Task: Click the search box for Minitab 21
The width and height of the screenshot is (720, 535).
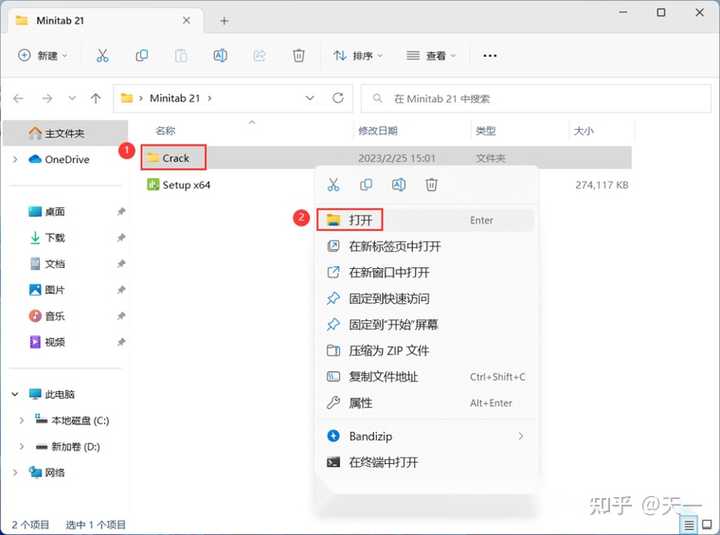Action: point(535,98)
